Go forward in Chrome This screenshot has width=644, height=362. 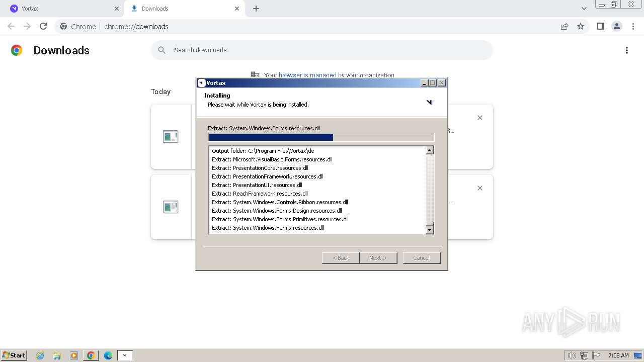(x=27, y=26)
